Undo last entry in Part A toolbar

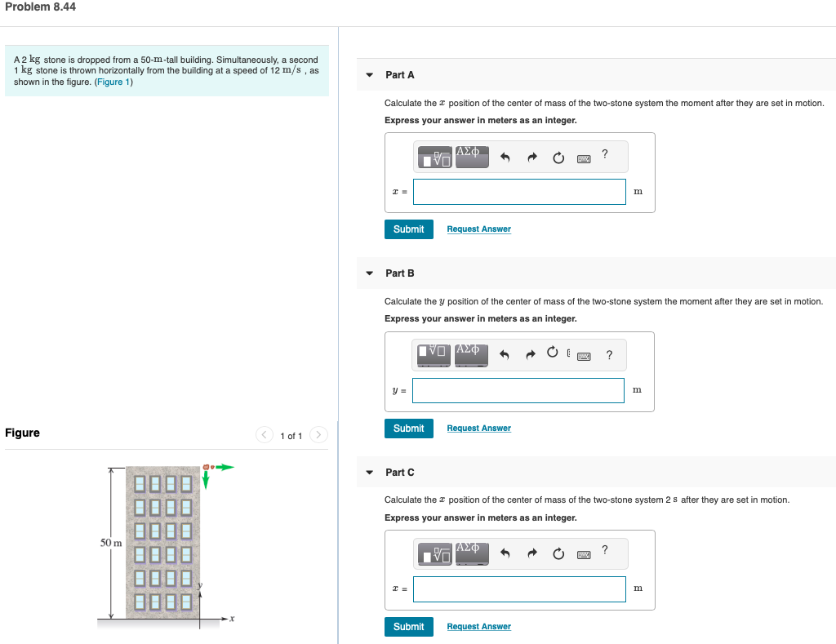click(505, 158)
